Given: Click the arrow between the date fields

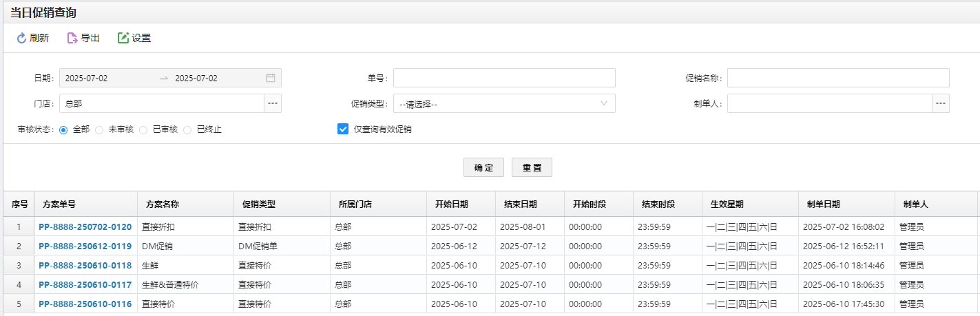Looking at the screenshot, I should [x=164, y=78].
